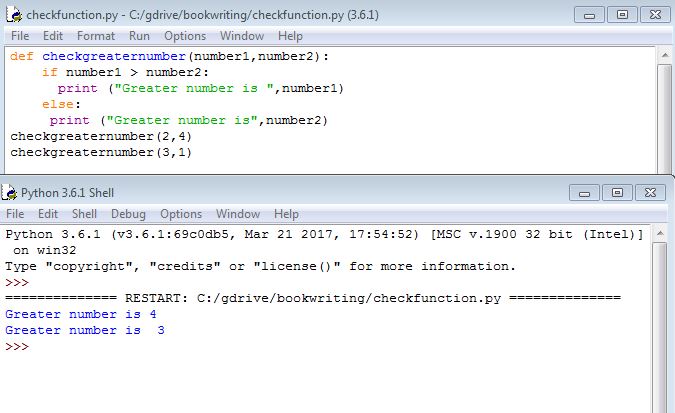Screen dimensions: 675x413
Task: Click the first >>> prompt above RESTART
Action: point(17,283)
